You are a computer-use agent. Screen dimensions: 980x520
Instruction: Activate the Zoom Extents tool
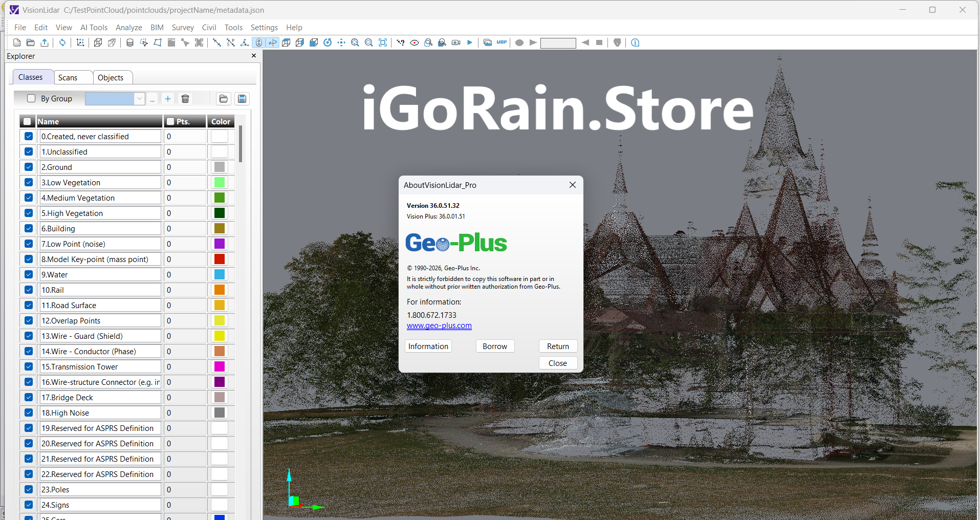[x=383, y=42]
